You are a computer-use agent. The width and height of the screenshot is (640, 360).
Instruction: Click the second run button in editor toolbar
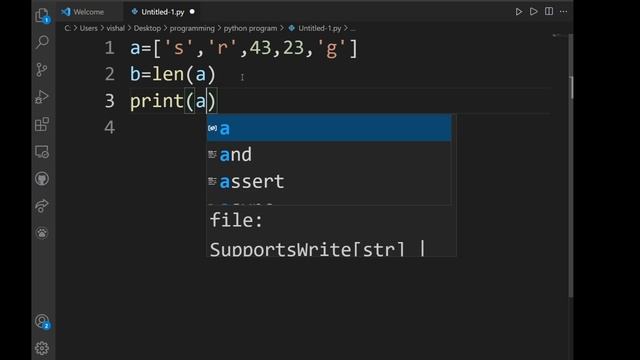[533, 11]
